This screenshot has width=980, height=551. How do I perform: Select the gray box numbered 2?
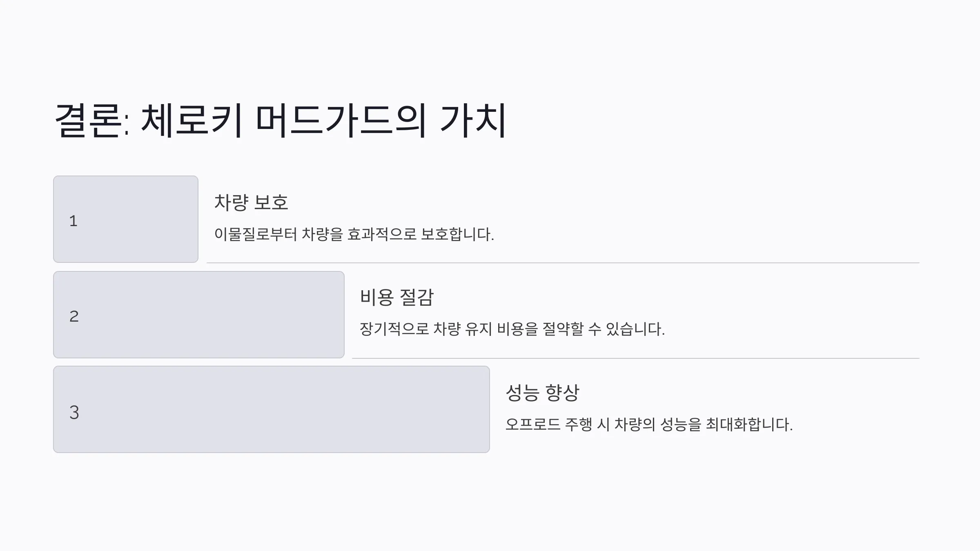pos(199,315)
